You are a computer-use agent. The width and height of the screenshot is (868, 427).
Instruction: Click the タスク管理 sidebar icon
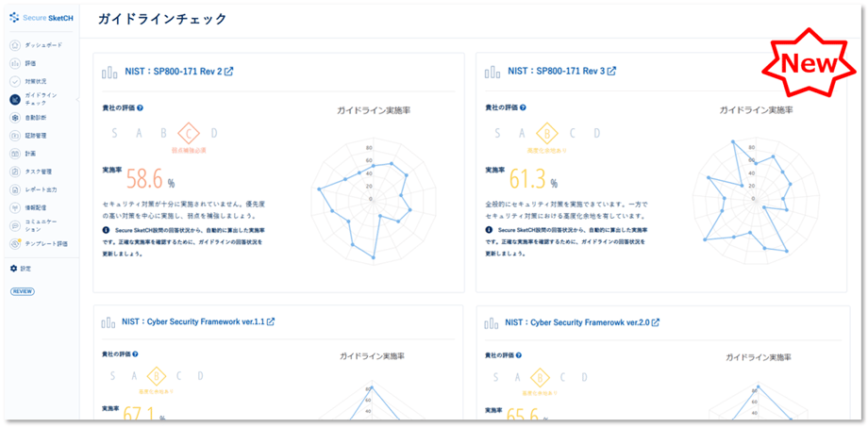(x=14, y=172)
